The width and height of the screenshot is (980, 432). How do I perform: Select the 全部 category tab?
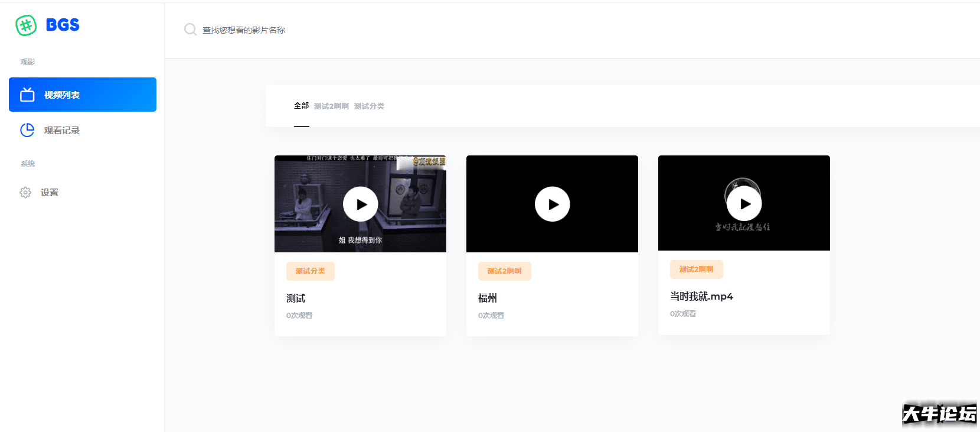click(301, 106)
